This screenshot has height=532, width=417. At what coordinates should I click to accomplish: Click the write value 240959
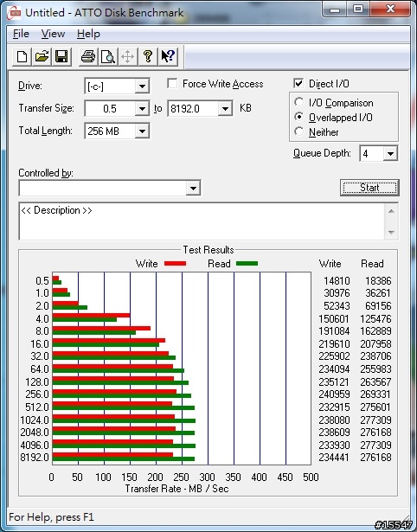pos(334,394)
